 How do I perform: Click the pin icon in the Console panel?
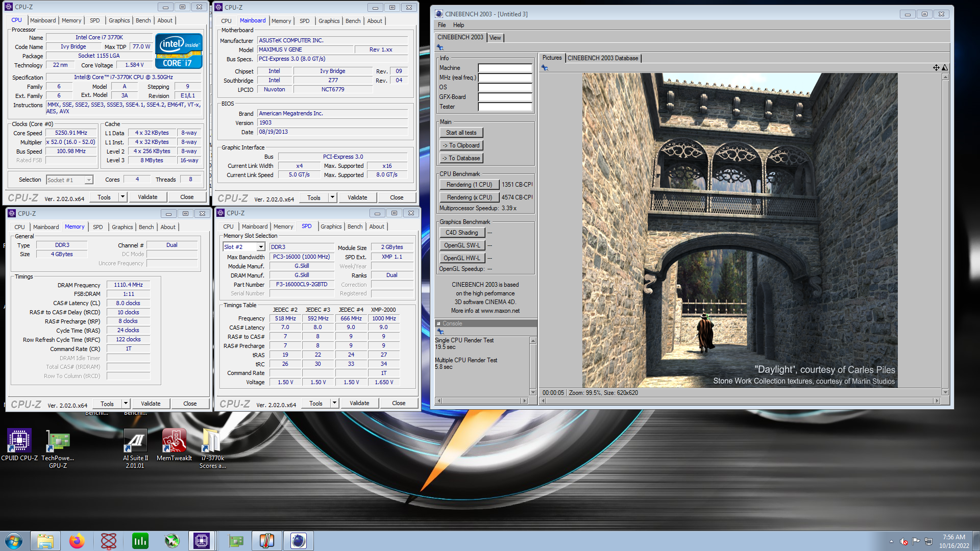[x=440, y=332]
